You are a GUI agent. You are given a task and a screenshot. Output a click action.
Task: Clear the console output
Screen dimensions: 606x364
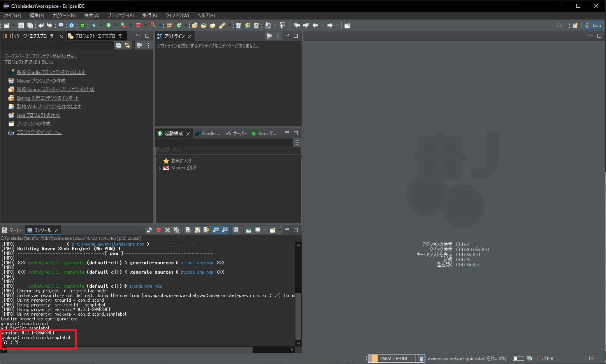188,230
